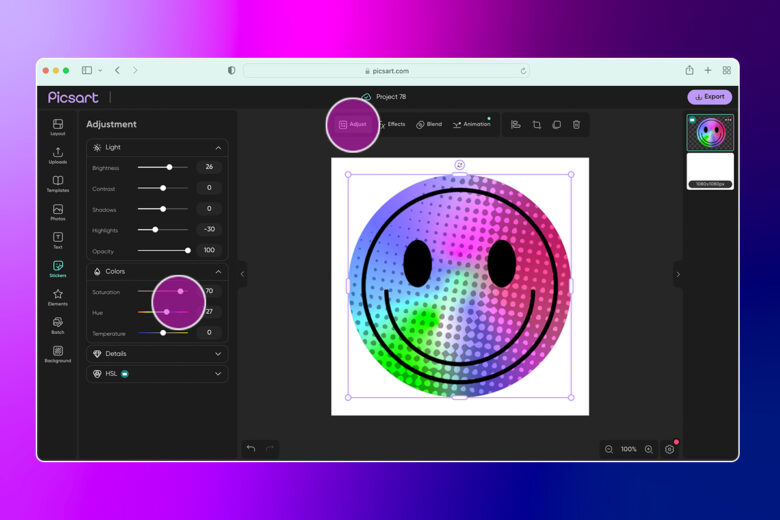Switch to the Effects tab
Viewport: 780px width, 520px height.
click(392, 124)
